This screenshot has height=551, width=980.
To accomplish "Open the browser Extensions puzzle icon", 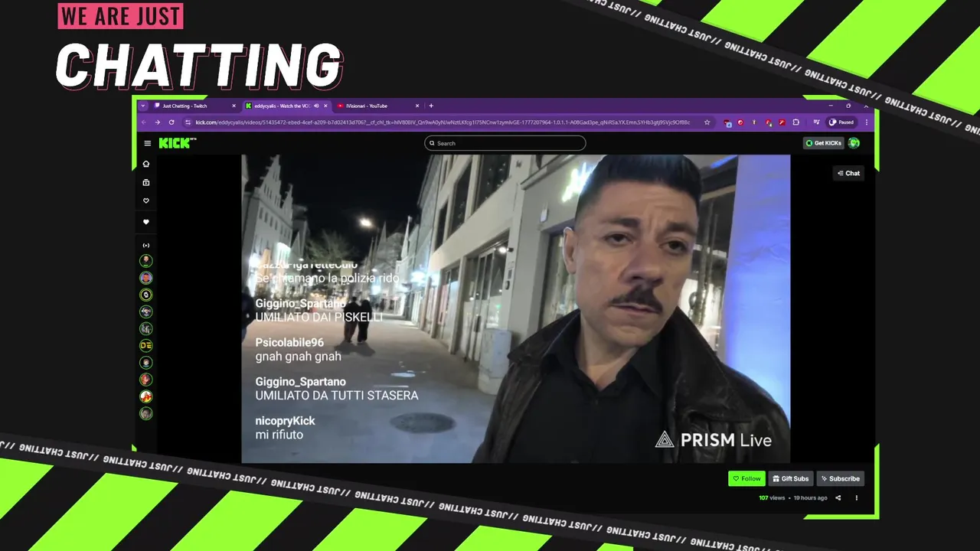I will tap(796, 122).
